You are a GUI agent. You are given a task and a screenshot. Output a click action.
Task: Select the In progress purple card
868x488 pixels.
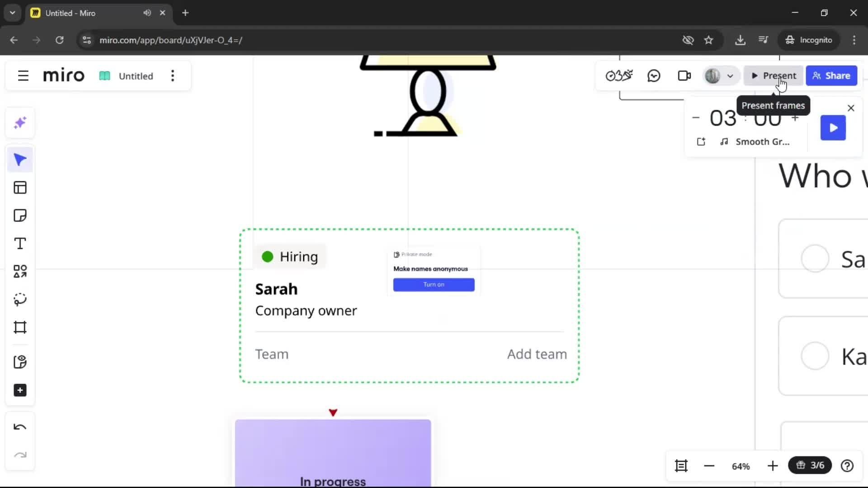(333, 453)
